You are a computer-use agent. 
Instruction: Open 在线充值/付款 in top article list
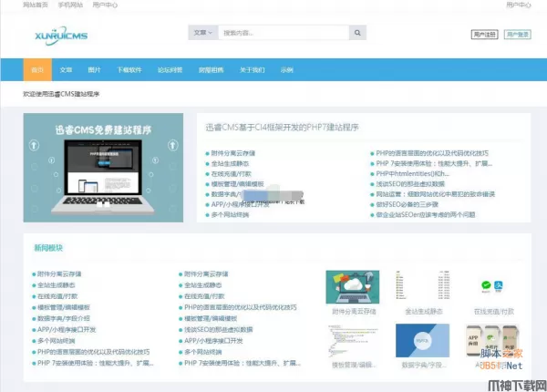coord(231,174)
